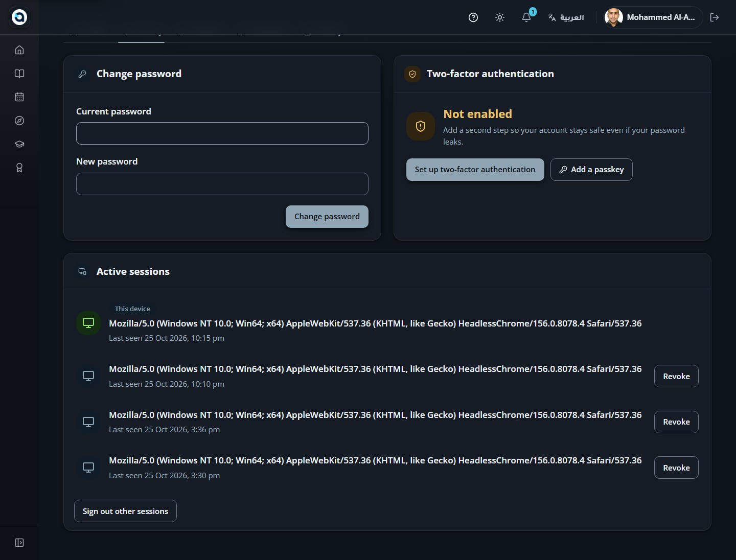Switch language to العربية
736x560 pixels.
566,17
